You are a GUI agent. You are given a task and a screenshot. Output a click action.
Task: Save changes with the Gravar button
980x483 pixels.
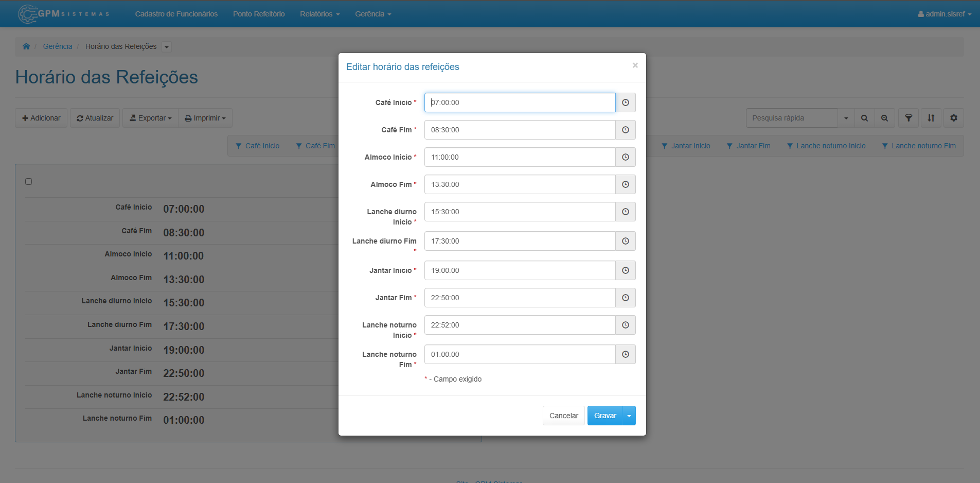[x=605, y=416]
